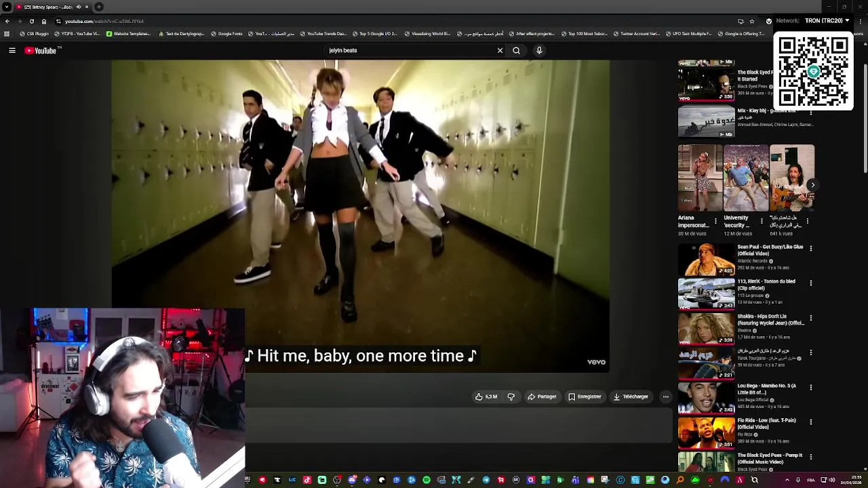Click the video player area

tap(360, 216)
